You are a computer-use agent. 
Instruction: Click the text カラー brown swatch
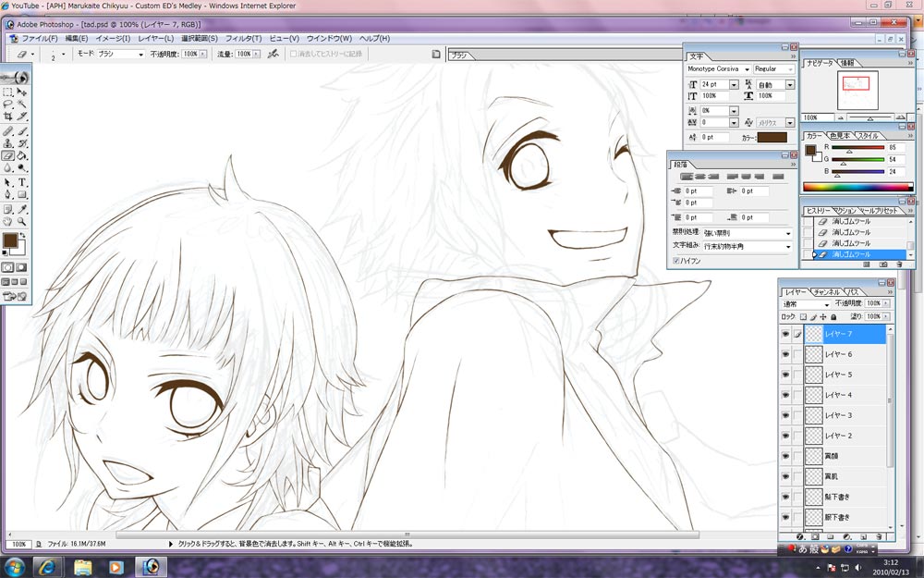[x=772, y=138]
